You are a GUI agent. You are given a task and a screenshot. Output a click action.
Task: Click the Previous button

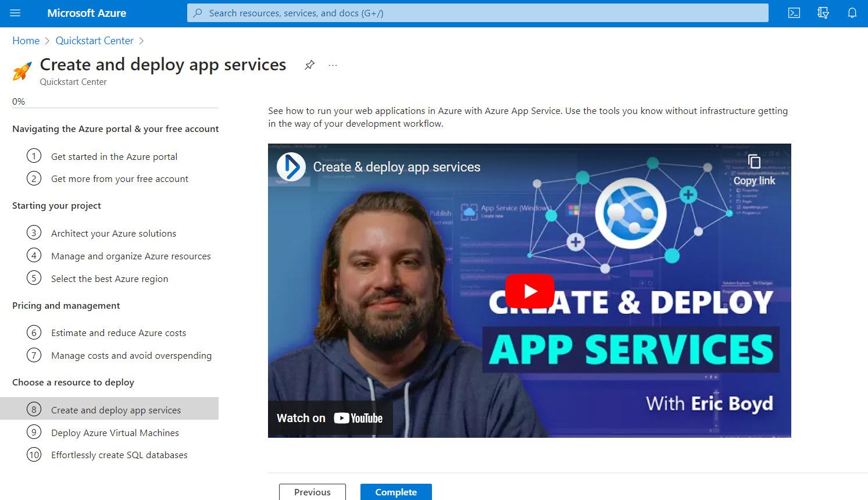312,492
